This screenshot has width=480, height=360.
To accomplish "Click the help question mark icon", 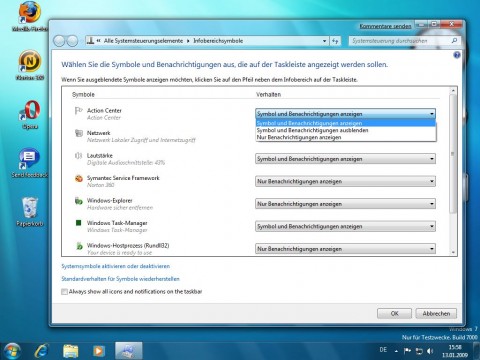I will (457, 55).
